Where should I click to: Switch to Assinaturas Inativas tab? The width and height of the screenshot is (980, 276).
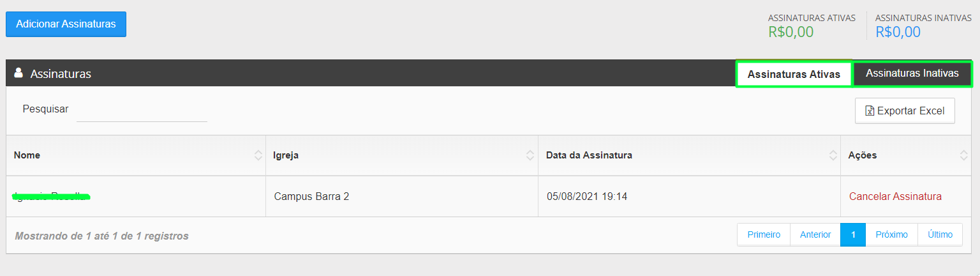point(912,73)
